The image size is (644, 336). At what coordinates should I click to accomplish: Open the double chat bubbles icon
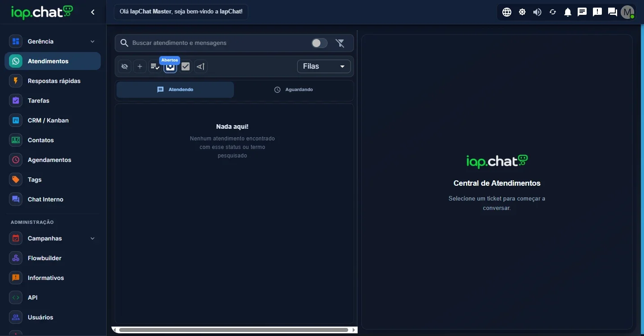click(x=613, y=12)
